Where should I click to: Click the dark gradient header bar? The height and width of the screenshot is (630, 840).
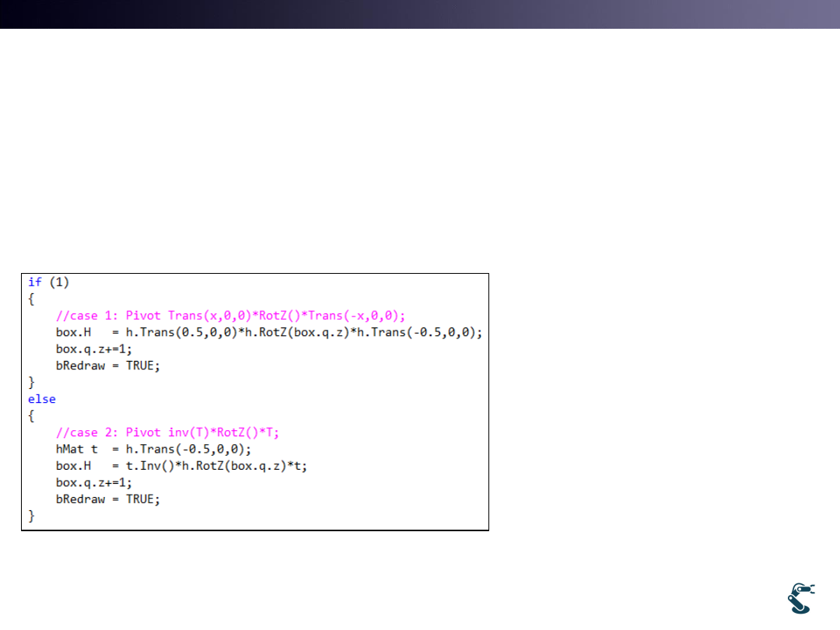pos(420,14)
